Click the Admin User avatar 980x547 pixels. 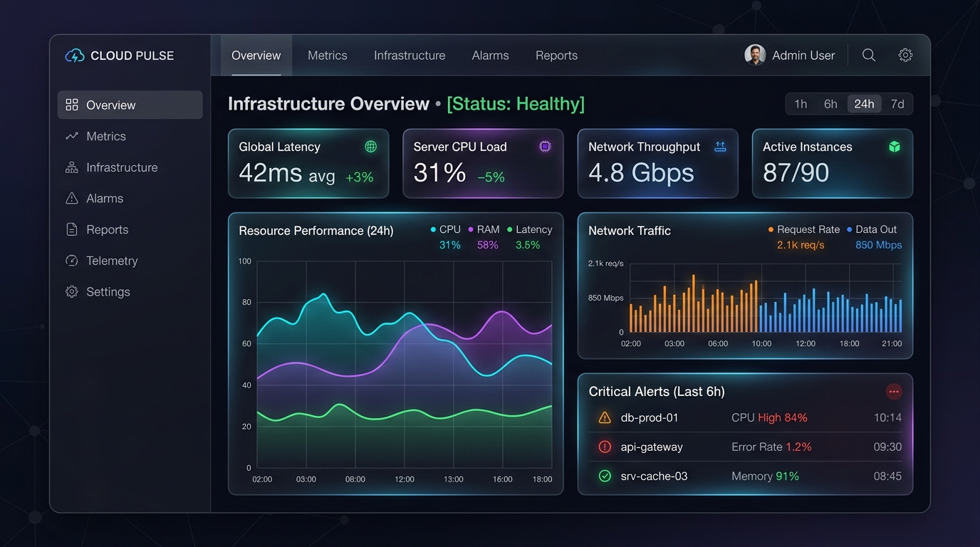(x=755, y=55)
